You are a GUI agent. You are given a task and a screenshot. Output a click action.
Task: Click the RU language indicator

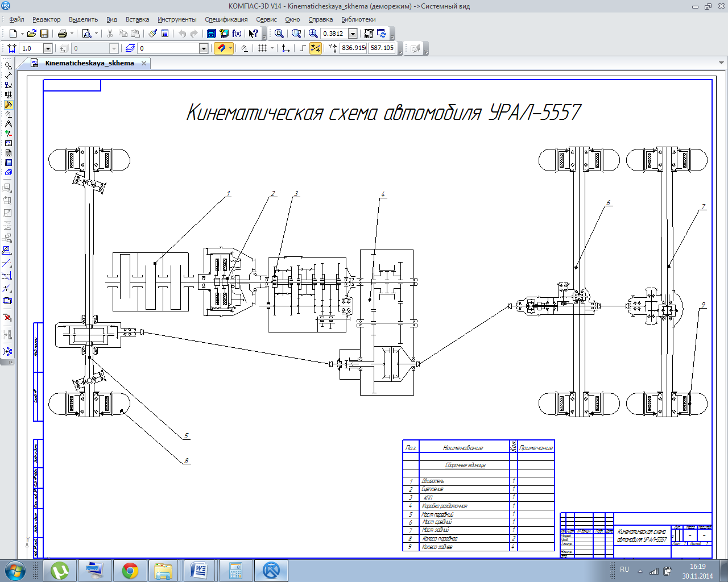pyautogui.click(x=624, y=569)
